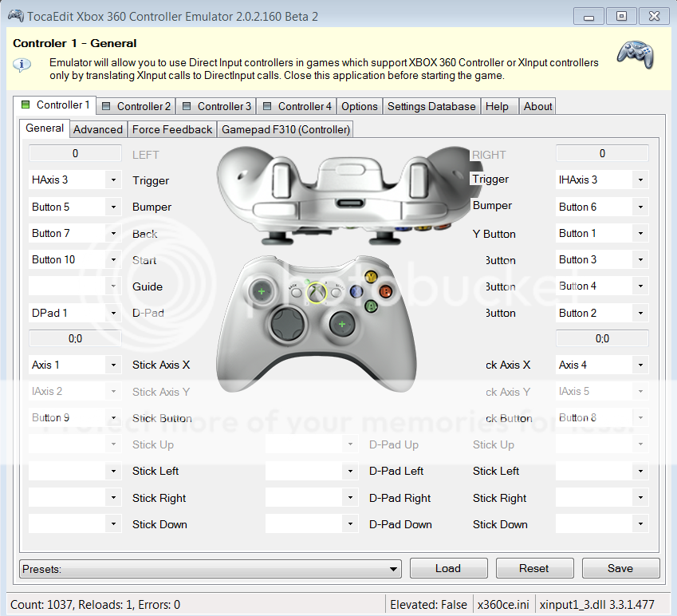
Task: Click the yellow Y button on controller image
Action: point(371,277)
